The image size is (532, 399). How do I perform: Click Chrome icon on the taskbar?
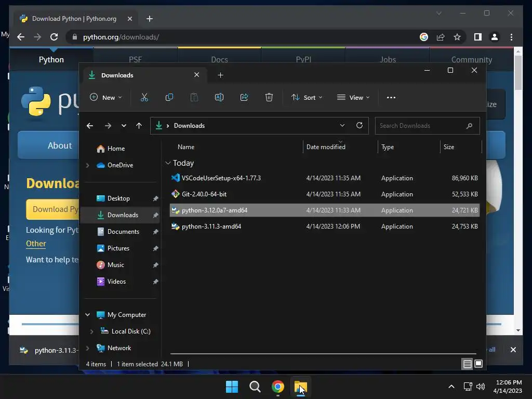pos(277,387)
